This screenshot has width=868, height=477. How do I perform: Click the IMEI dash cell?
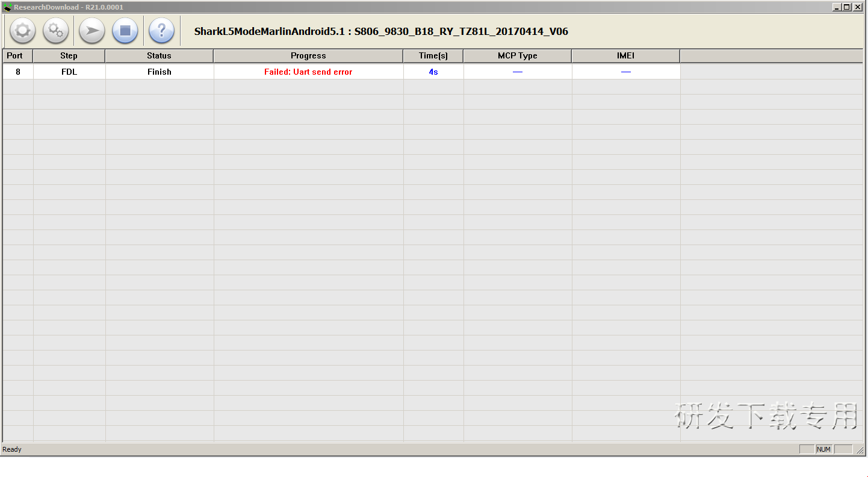click(626, 72)
